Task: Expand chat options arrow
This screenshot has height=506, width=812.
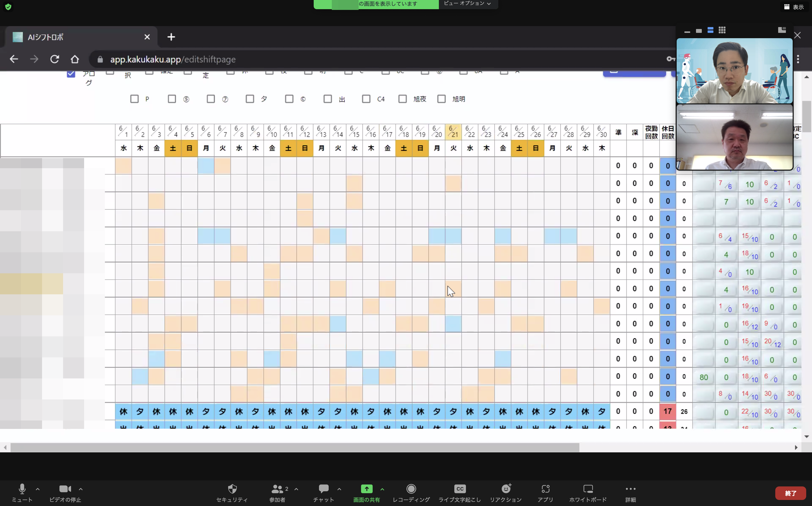Action: [339, 489]
